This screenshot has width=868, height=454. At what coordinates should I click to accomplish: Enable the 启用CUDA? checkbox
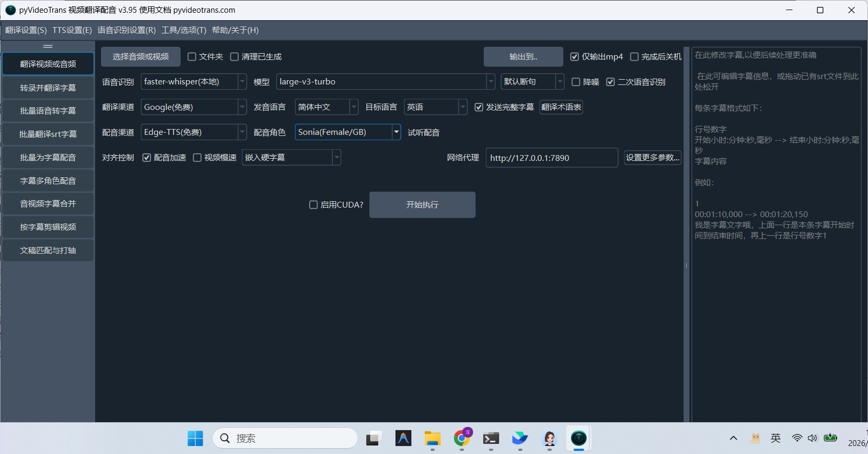(x=314, y=205)
